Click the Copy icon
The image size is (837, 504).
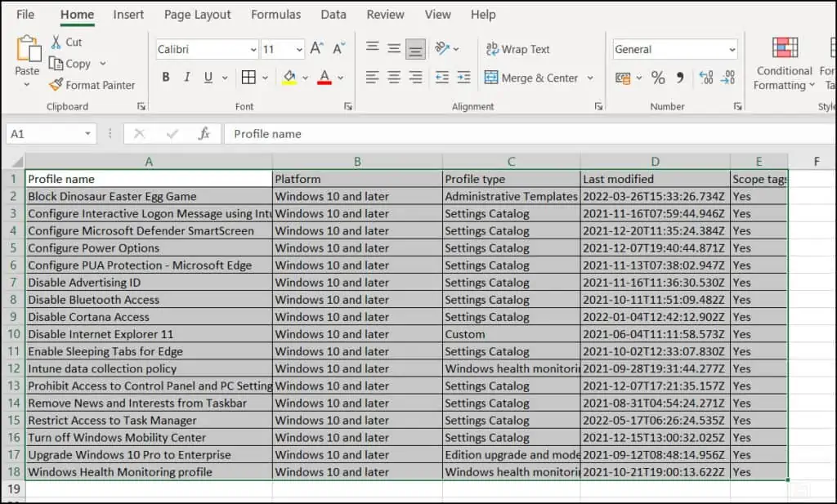[56, 64]
